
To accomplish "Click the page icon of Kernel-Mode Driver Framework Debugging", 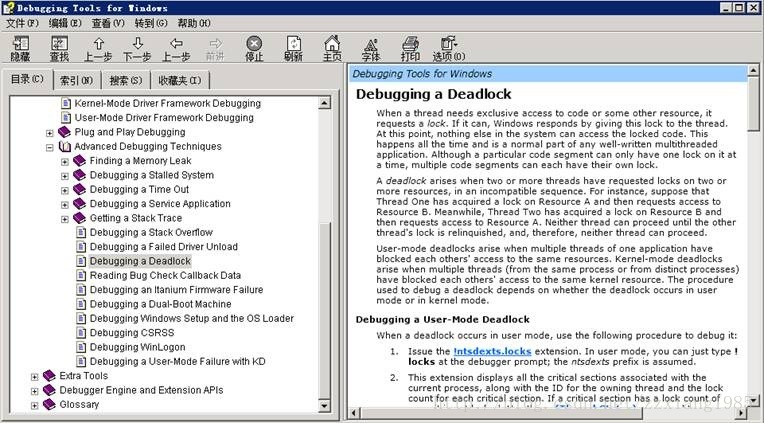I will (x=66, y=103).
